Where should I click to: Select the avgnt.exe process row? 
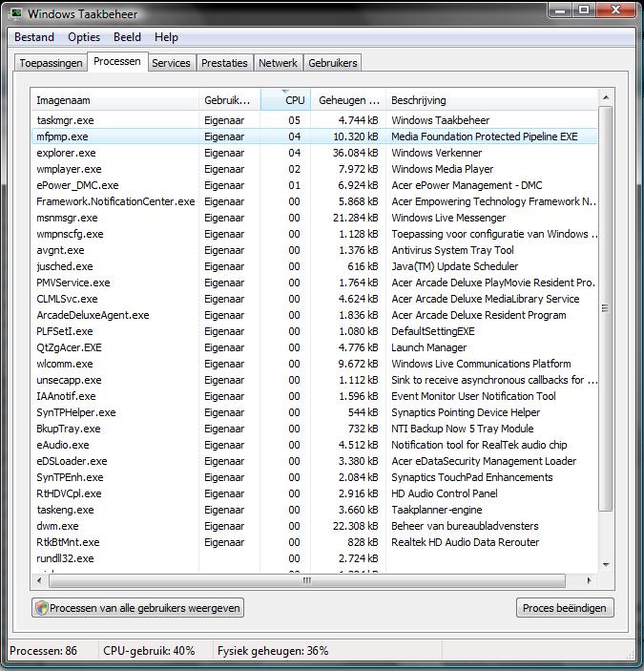coord(314,250)
